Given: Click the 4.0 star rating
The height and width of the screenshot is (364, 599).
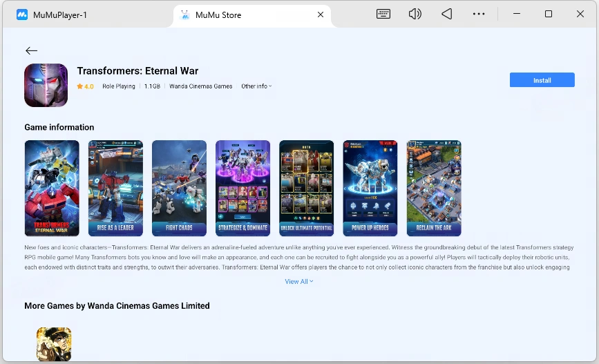Looking at the screenshot, I should 85,86.
